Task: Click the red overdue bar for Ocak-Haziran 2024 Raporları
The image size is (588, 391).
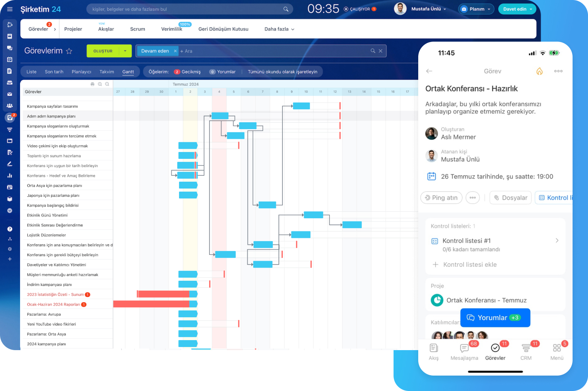Action: (x=150, y=304)
